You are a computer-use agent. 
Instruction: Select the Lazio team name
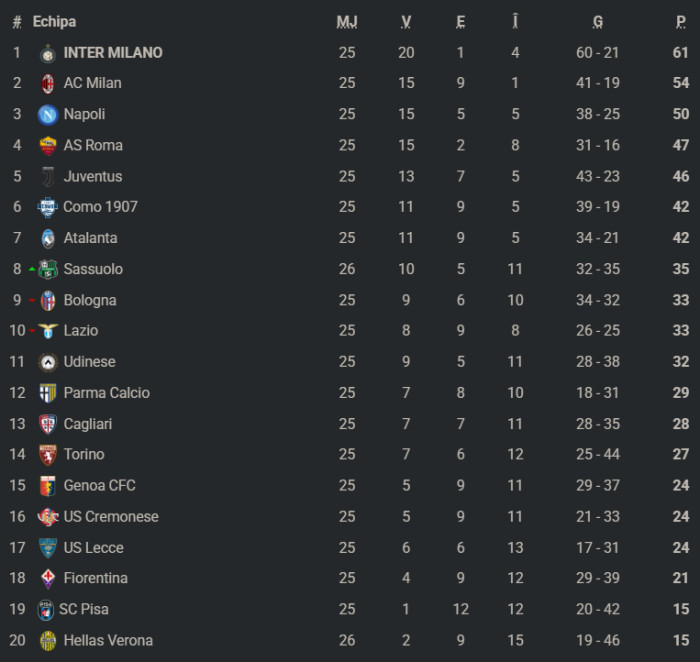(x=81, y=331)
